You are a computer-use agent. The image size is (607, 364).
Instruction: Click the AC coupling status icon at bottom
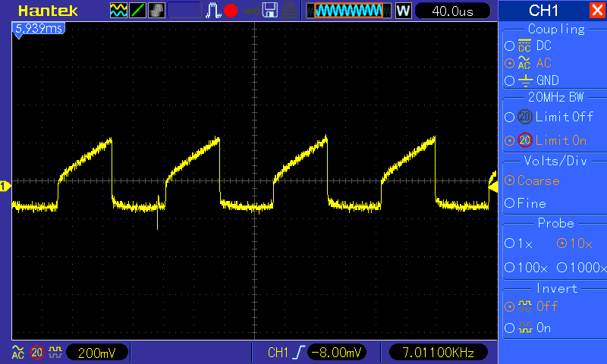tap(17, 353)
